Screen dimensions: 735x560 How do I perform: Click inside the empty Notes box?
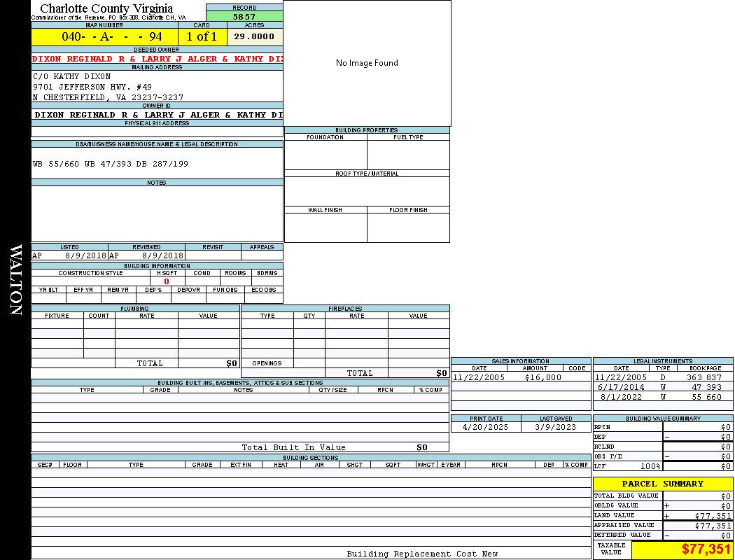coord(157,213)
